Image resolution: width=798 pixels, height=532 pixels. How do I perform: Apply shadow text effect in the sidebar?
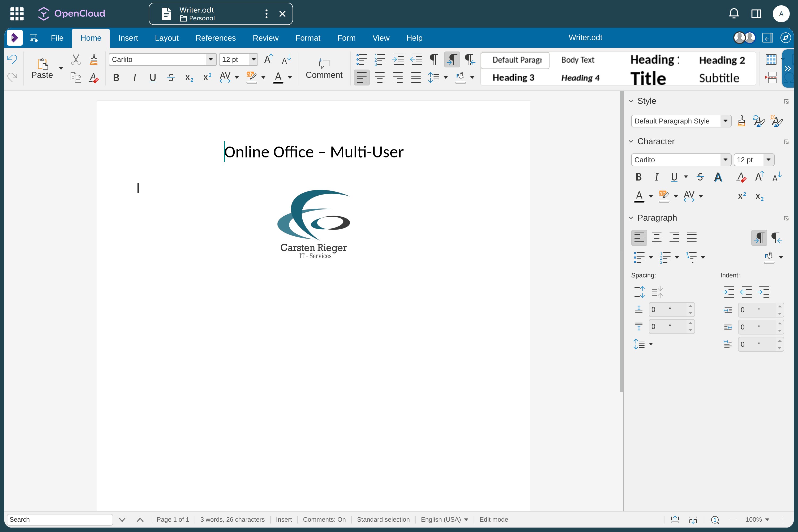click(718, 177)
